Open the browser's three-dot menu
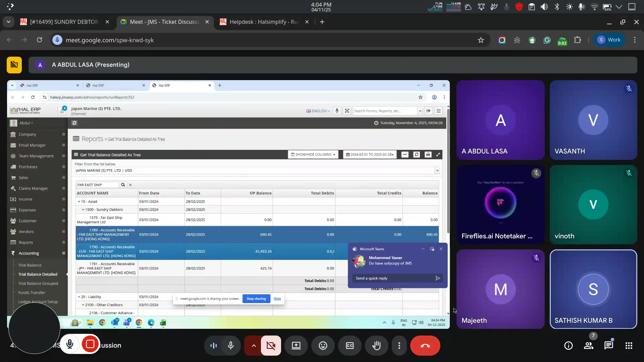 point(635,40)
